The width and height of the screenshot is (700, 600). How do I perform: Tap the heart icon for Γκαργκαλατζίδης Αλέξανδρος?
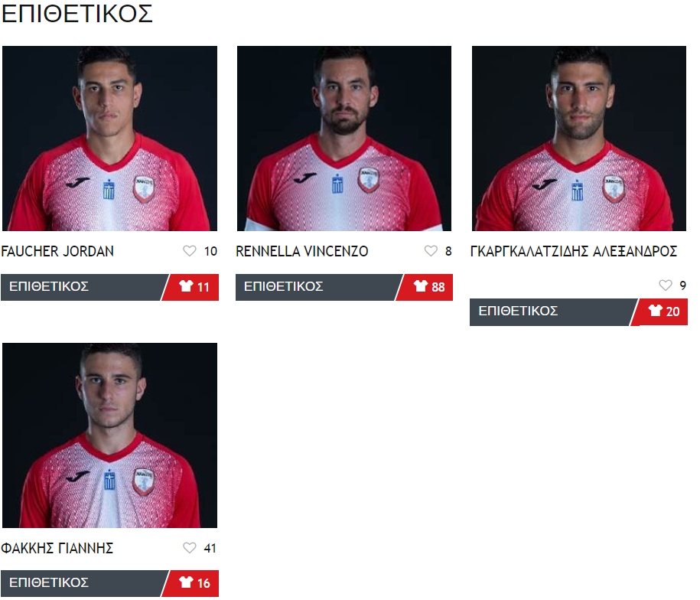(665, 285)
